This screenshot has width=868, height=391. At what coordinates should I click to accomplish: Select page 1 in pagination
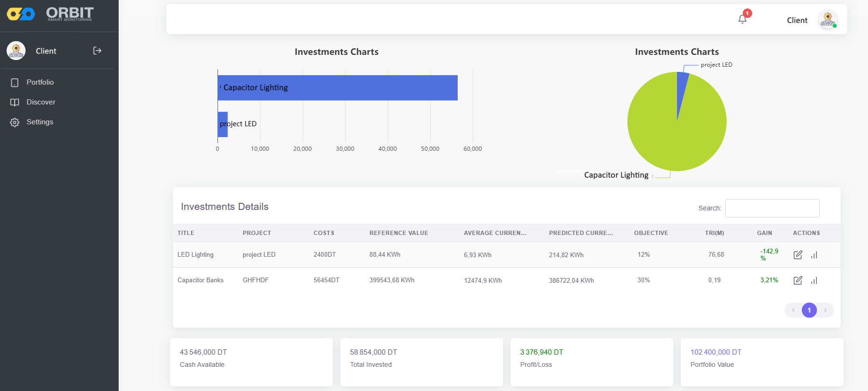809,310
